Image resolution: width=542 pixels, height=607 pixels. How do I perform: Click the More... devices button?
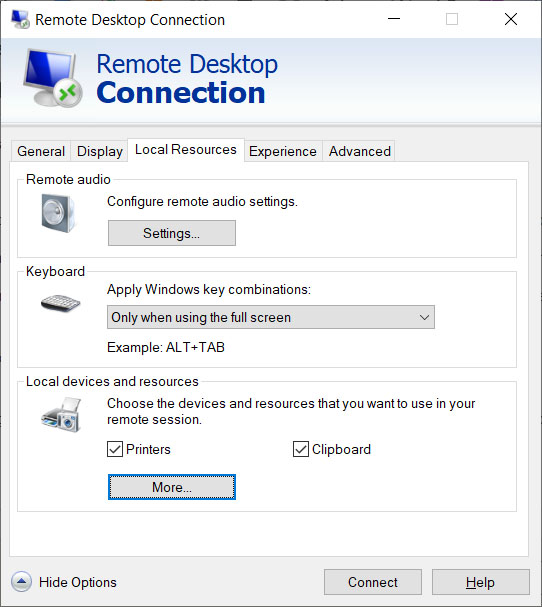coord(172,487)
